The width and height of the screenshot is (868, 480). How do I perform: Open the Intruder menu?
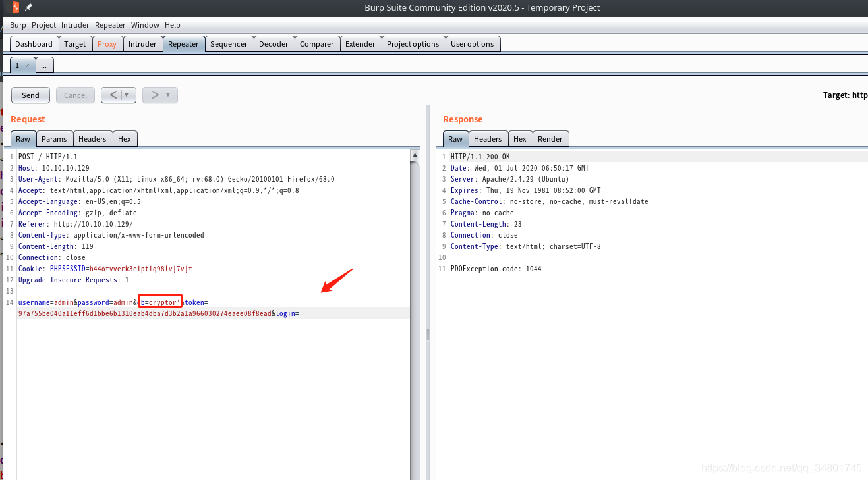pos(75,25)
